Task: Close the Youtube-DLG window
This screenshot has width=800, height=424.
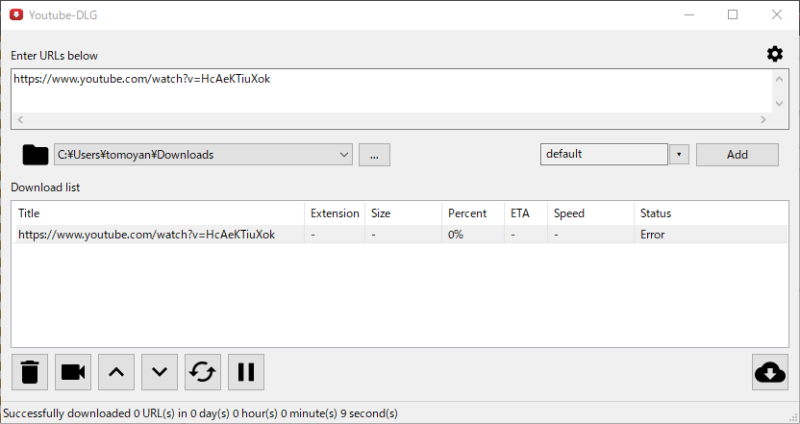Action: coord(777,15)
